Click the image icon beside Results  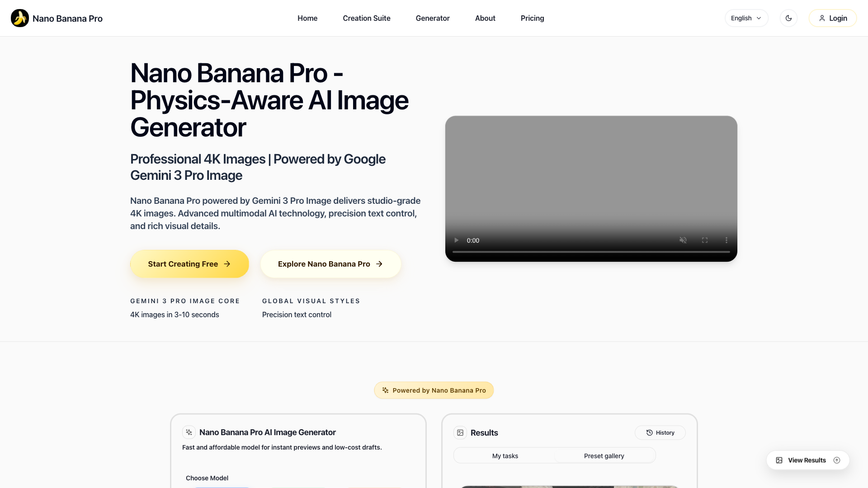point(460,433)
